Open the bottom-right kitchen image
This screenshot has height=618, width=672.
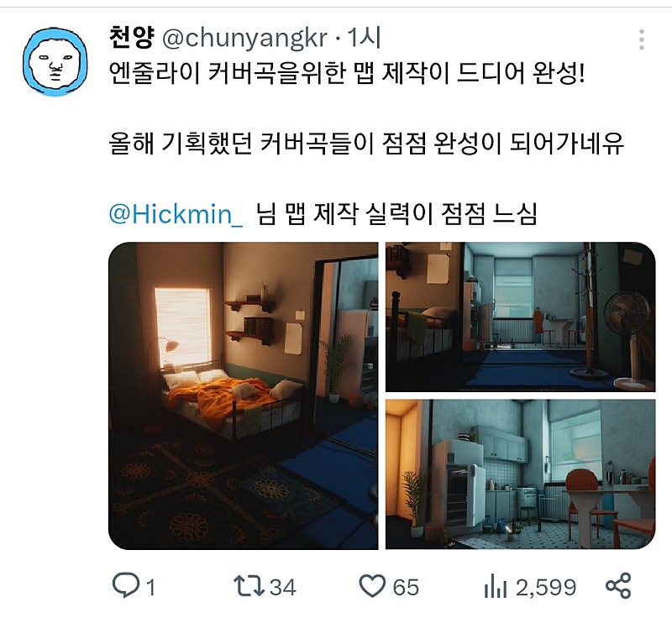pos(520,474)
